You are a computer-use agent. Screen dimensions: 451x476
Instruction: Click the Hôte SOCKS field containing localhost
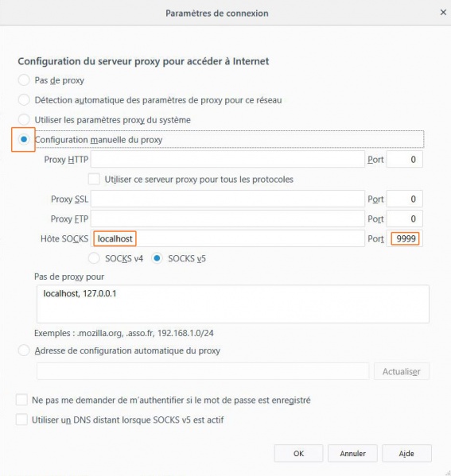(227, 238)
